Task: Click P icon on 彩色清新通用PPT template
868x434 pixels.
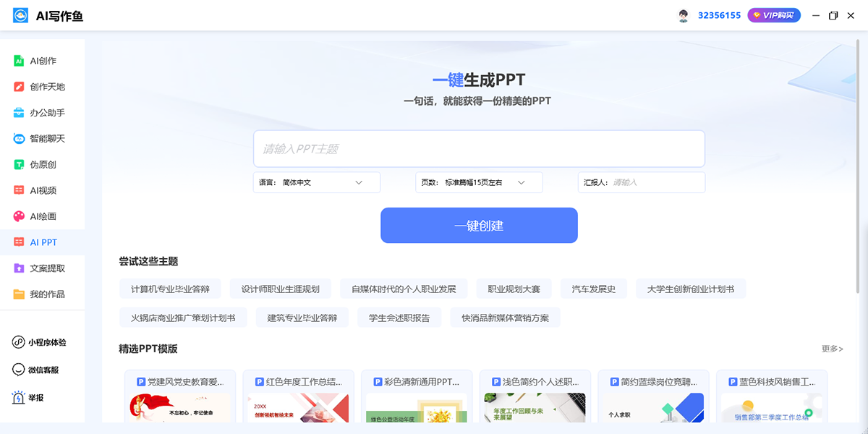Action: point(378,381)
